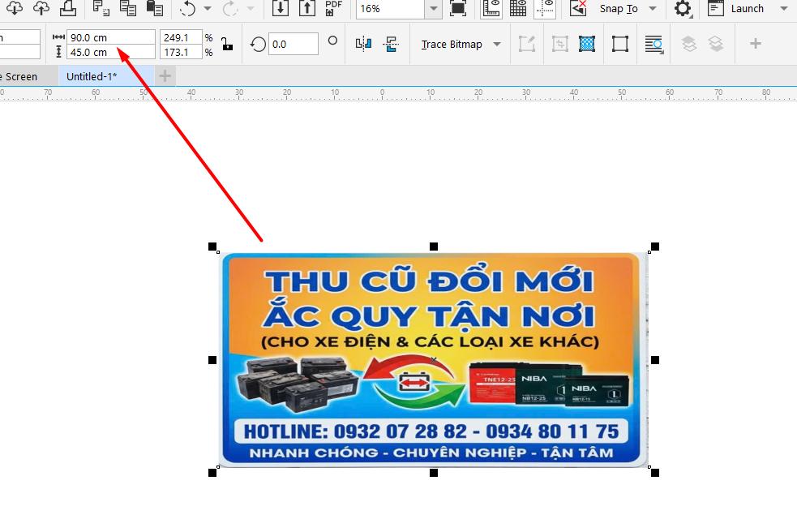Click the Resample bitmap icon

586,45
